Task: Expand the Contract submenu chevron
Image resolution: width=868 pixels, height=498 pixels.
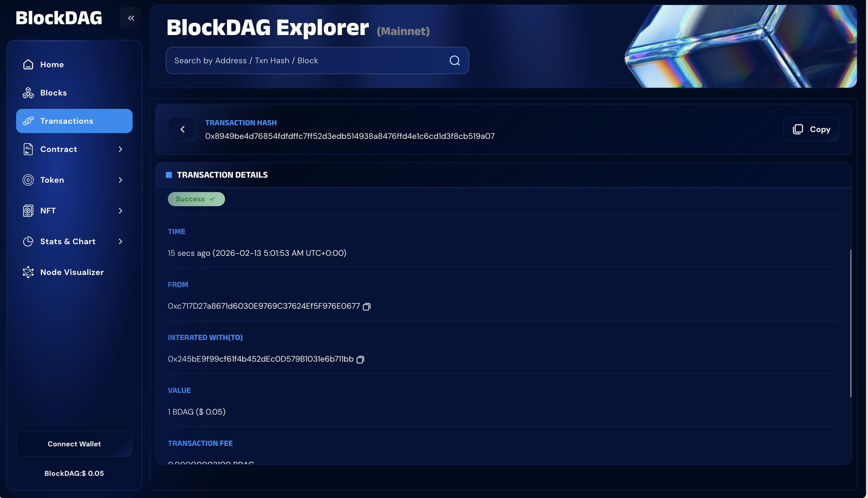Action: click(x=120, y=149)
